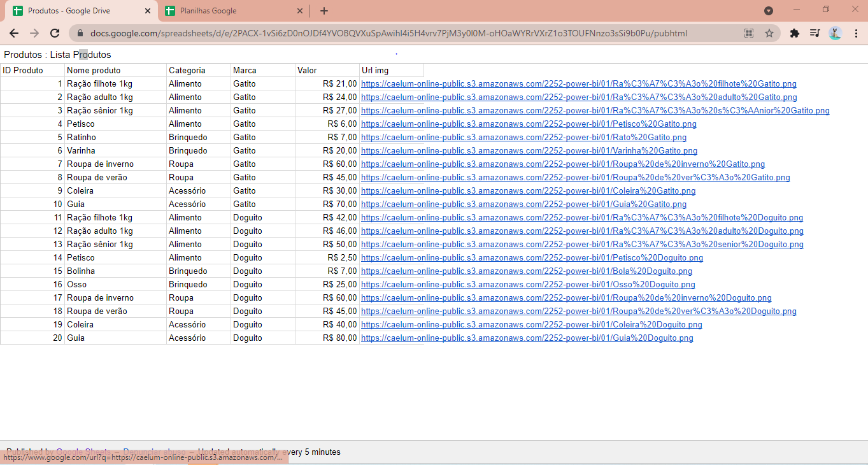Open the Roupa de inverno Gatito link
Viewport: 868px width, 465px height.
[x=563, y=164]
